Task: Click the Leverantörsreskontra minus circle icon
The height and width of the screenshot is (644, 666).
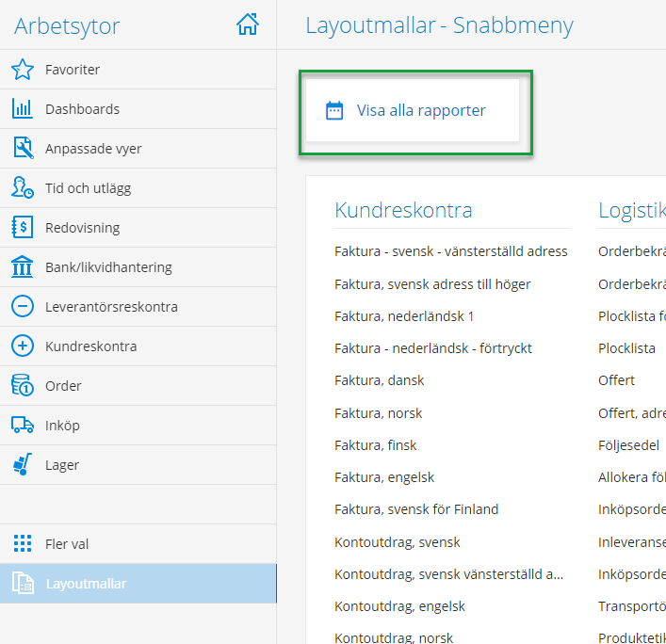Action: [x=22, y=307]
